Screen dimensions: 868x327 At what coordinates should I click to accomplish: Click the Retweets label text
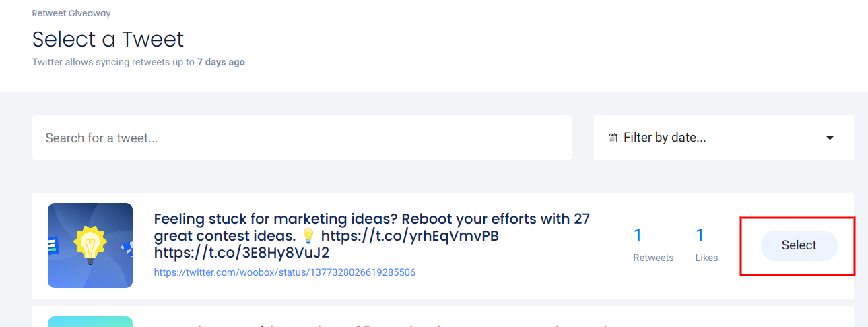click(x=653, y=258)
